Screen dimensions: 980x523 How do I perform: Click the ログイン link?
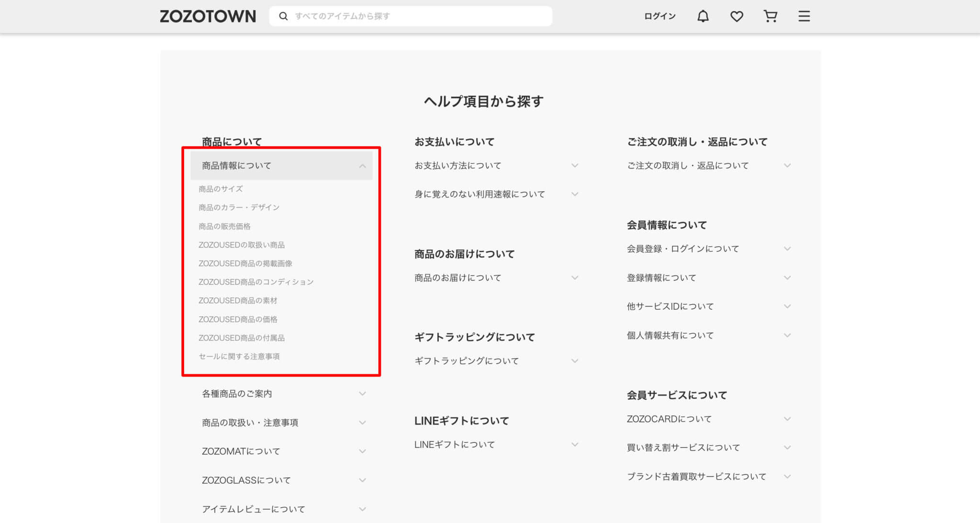tap(659, 16)
